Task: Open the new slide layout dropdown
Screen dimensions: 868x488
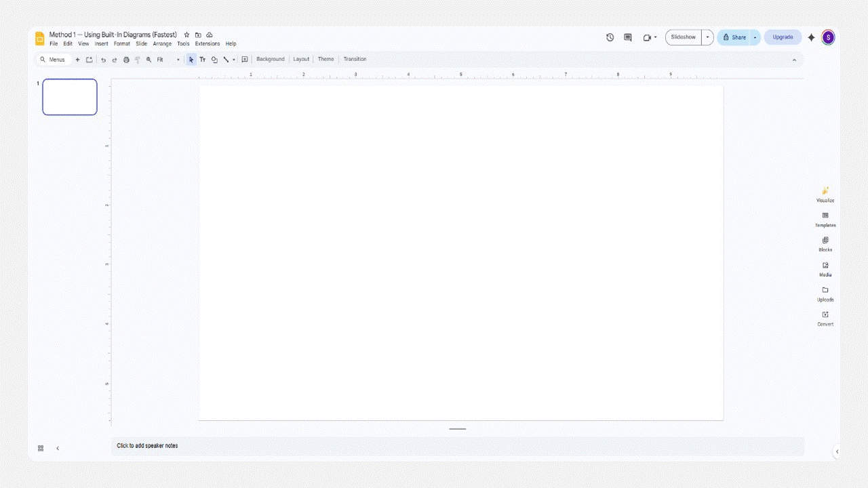Action: click(89, 60)
